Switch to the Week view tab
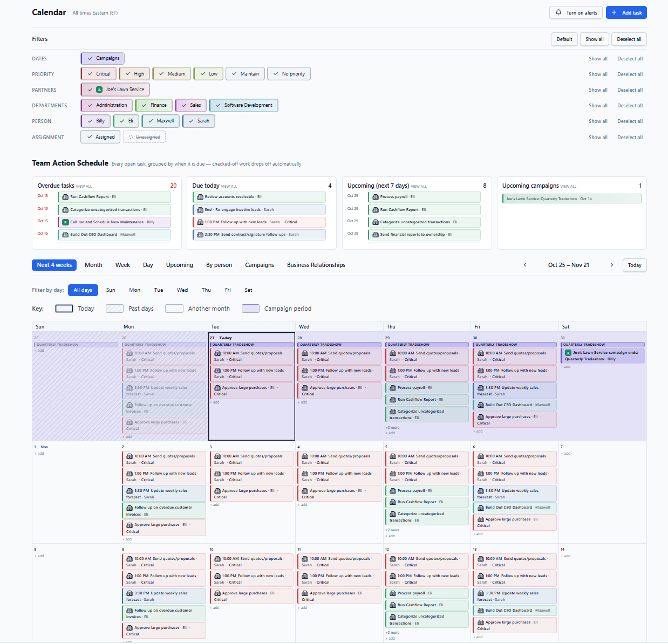The width and height of the screenshot is (668, 644). pyautogui.click(x=122, y=265)
